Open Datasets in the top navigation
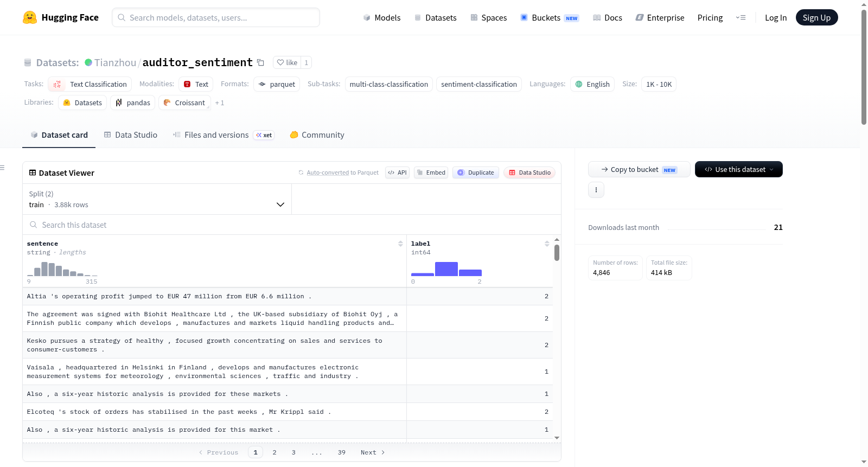The image size is (868, 467). coord(435,18)
